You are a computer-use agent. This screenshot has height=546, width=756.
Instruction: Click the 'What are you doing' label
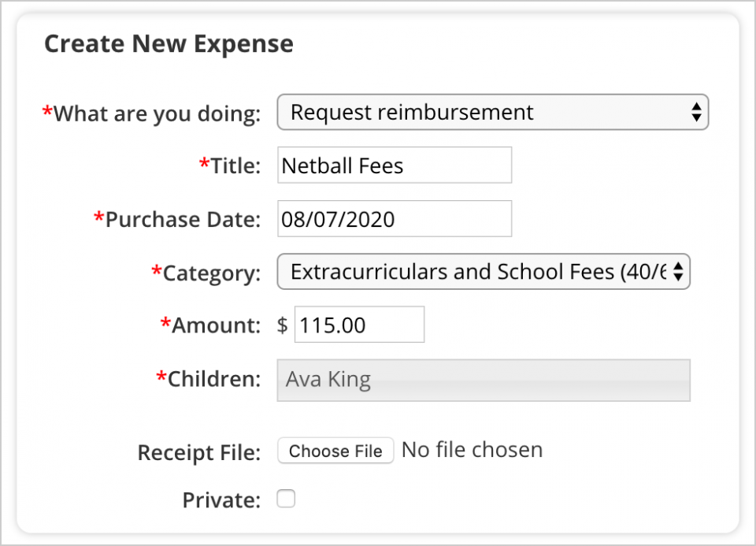(152, 113)
